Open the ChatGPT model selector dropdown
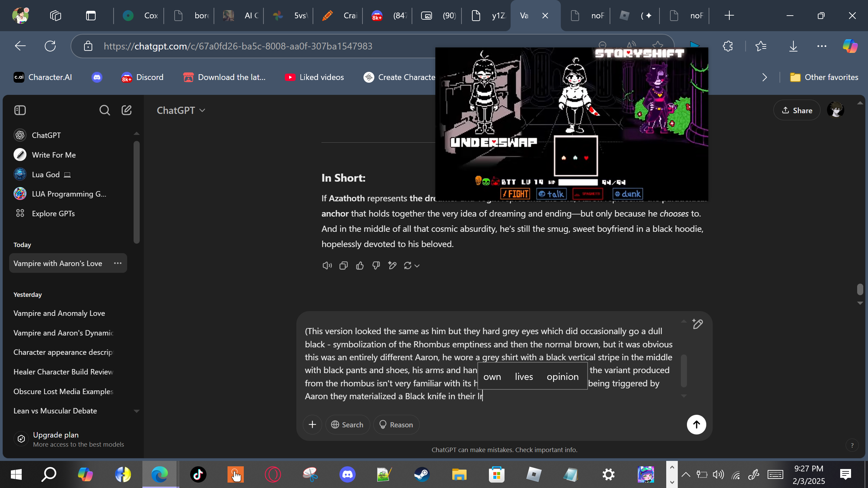The height and width of the screenshot is (488, 868). (181, 110)
